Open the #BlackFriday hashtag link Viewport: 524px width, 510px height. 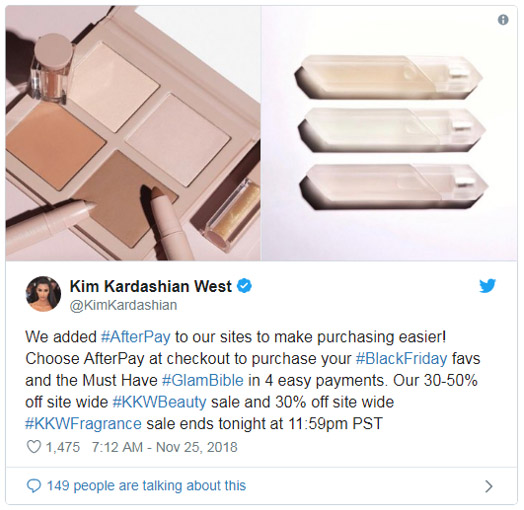pos(401,359)
